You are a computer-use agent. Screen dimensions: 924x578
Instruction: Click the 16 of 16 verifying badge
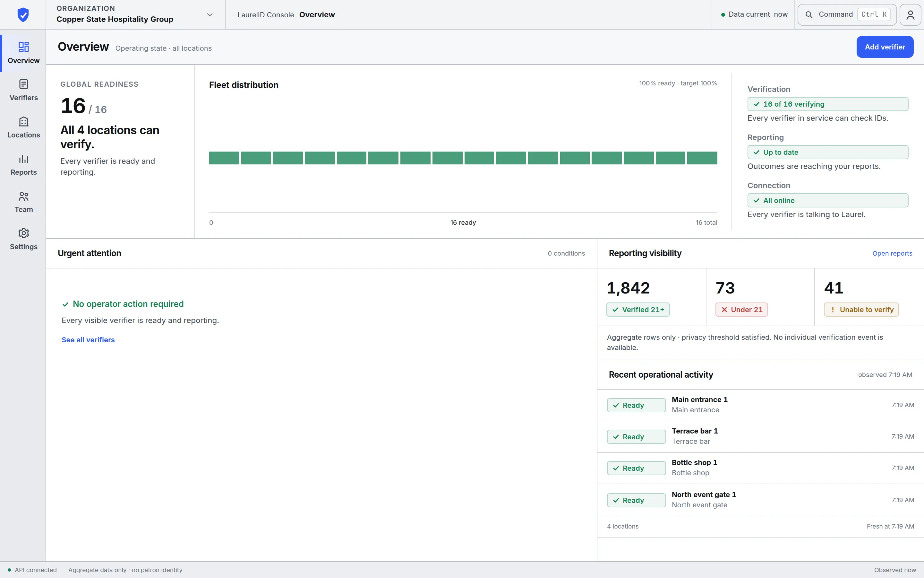coord(828,104)
